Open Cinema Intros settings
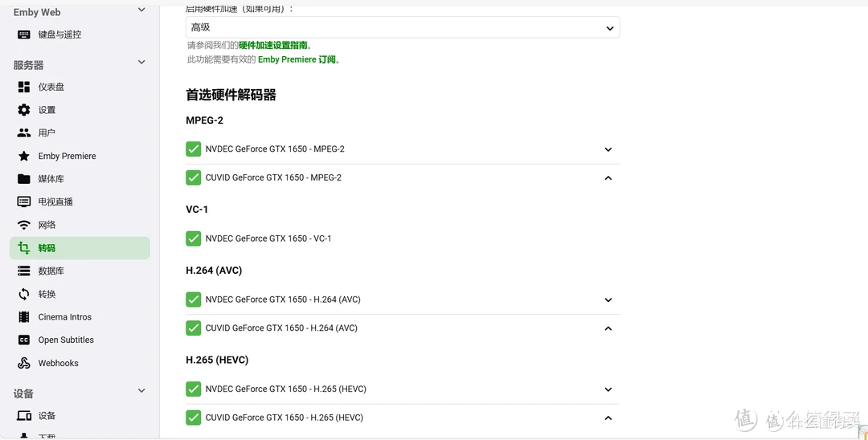868x440 pixels. [x=80, y=316]
